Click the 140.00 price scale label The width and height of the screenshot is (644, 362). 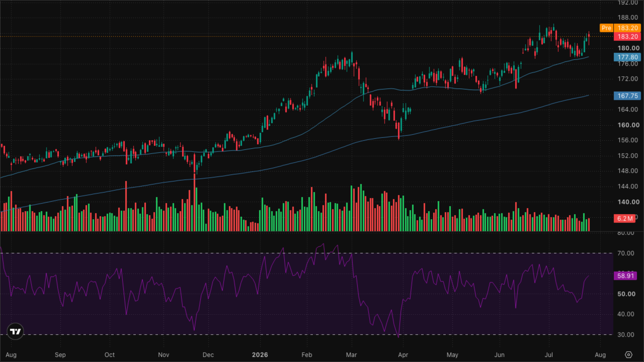(x=628, y=202)
